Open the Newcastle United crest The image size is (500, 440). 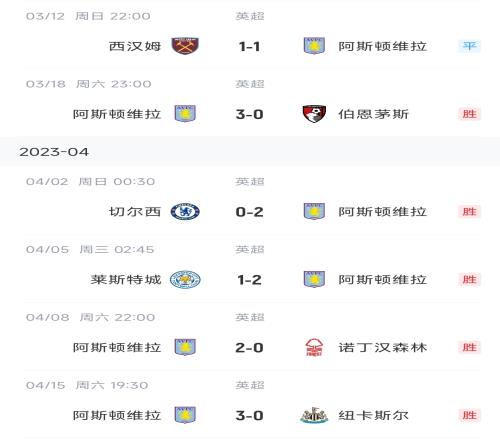click(314, 415)
